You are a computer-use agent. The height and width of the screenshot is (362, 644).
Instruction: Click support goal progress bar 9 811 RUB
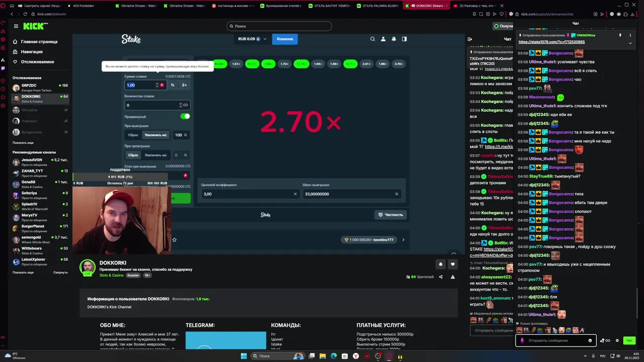(120, 177)
